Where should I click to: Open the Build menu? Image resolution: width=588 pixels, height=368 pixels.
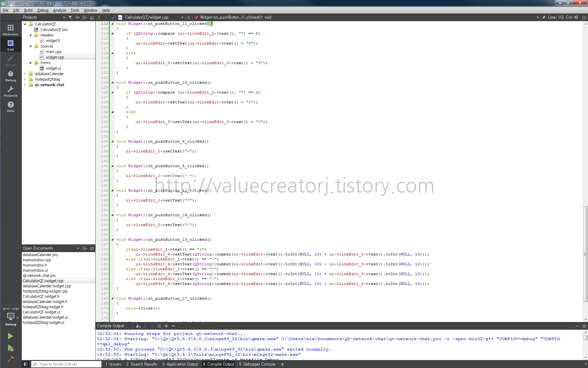(28, 10)
